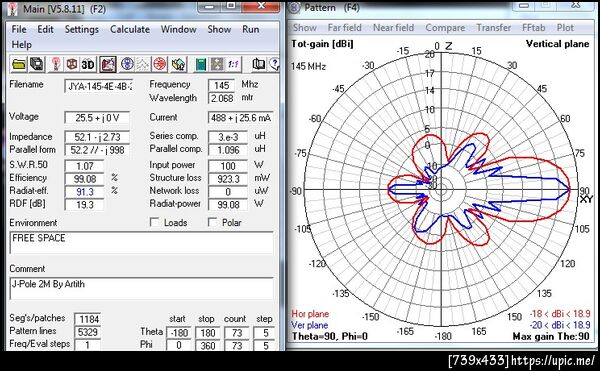Open the Compare menu
The width and height of the screenshot is (600, 371).
coord(445,28)
